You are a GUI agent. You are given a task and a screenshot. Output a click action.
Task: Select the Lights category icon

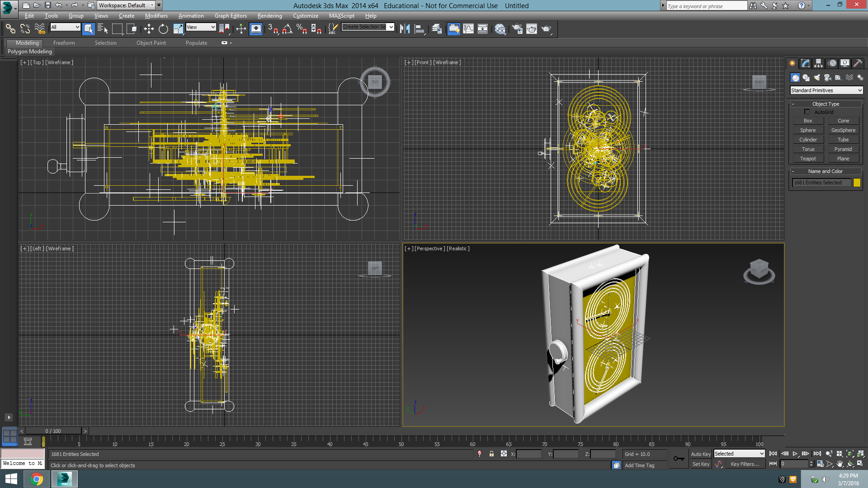[817, 78]
